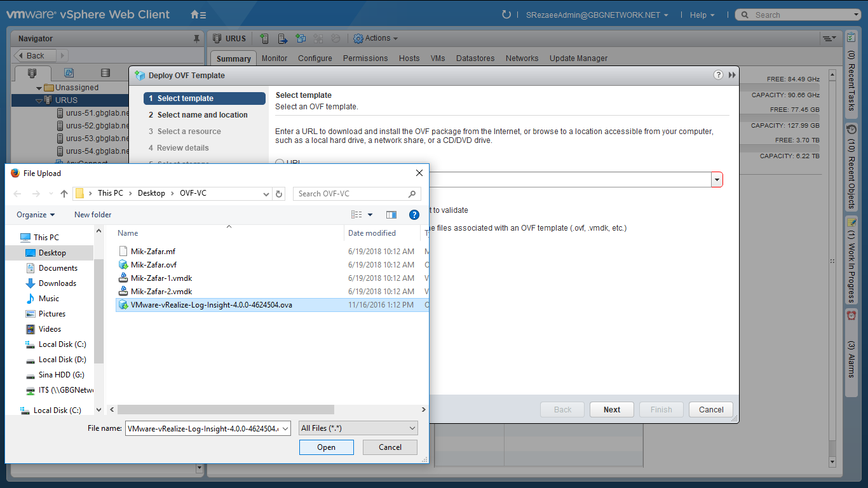
Task: Refresh the OVF-VC folder address bar
Action: click(x=280, y=194)
